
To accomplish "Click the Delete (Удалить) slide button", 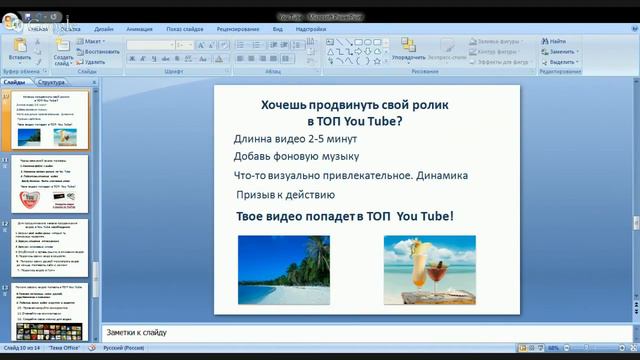I will 91,62.
